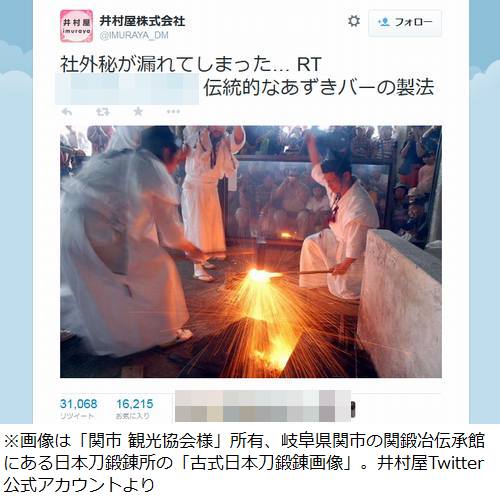The width and height of the screenshot is (500, 496).
Task: Click the お気に入り label below count
Action: coord(133,416)
